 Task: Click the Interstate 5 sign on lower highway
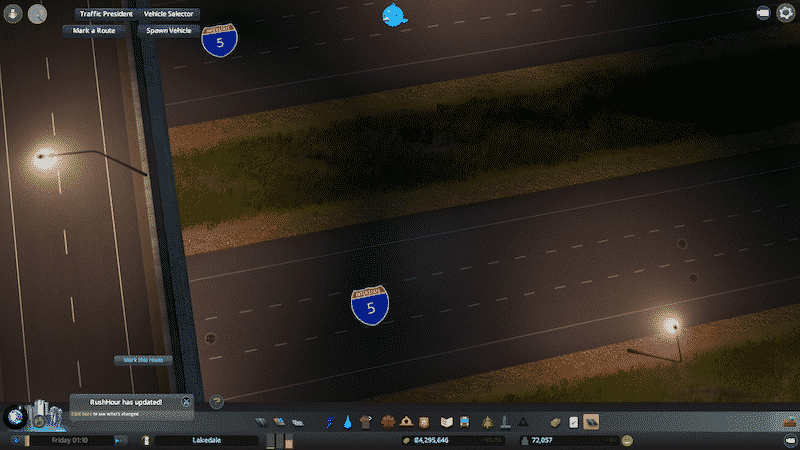tap(370, 306)
